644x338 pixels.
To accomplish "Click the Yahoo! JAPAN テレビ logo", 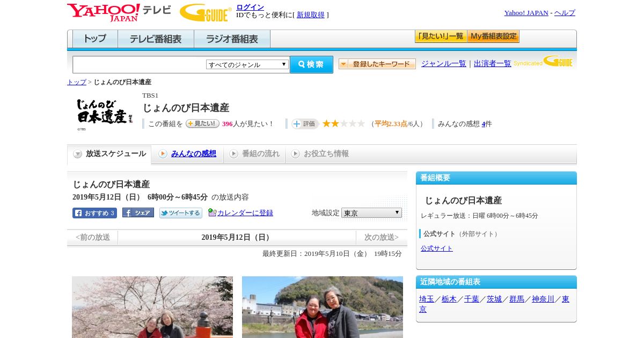I will coord(119,12).
